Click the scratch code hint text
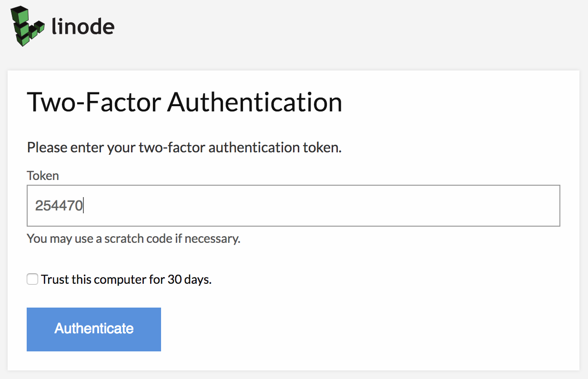Screen dimensions: 588x379 click(133, 238)
